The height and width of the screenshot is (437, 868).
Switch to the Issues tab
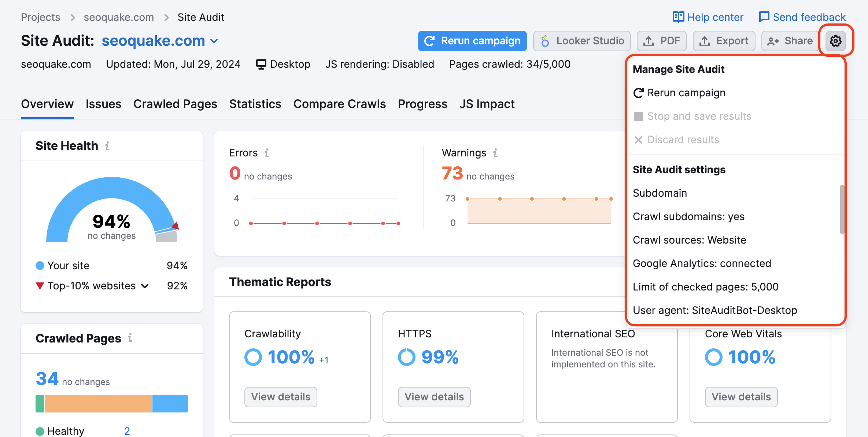[x=103, y=104]
